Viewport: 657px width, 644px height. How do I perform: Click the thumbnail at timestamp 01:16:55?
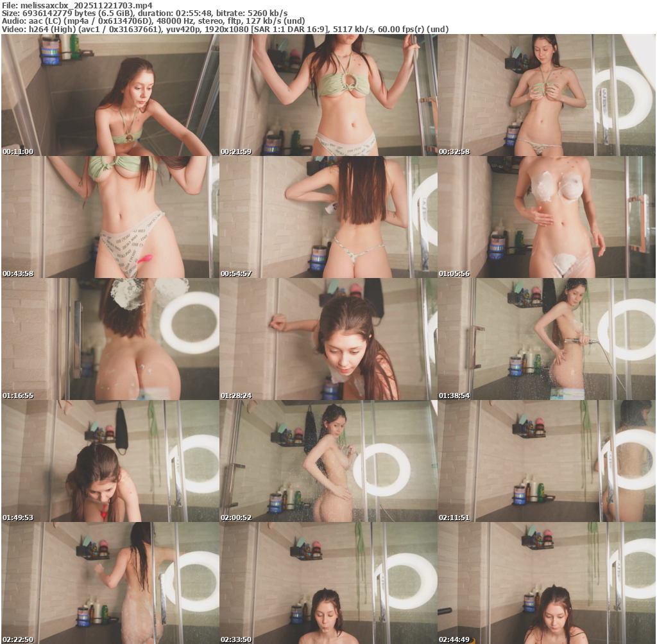point(110,339)
